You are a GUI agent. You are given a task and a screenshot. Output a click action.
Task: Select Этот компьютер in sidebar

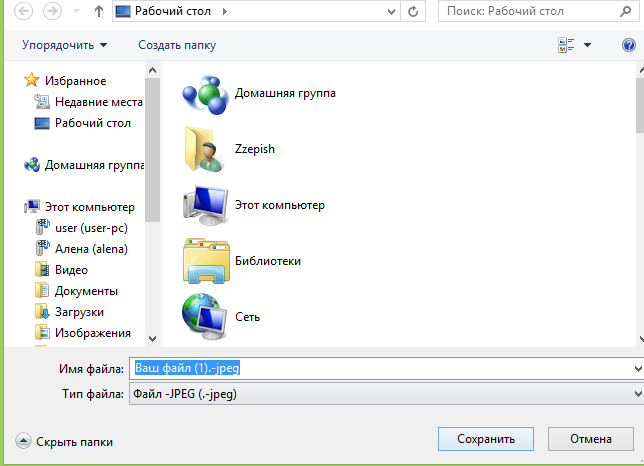[x=90, y=207]
